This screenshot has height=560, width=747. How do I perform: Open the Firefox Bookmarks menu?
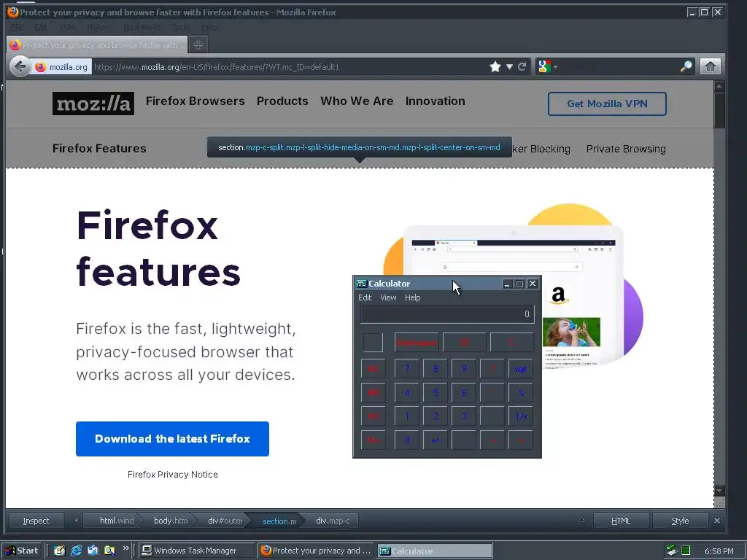click(x=142, y=27)
